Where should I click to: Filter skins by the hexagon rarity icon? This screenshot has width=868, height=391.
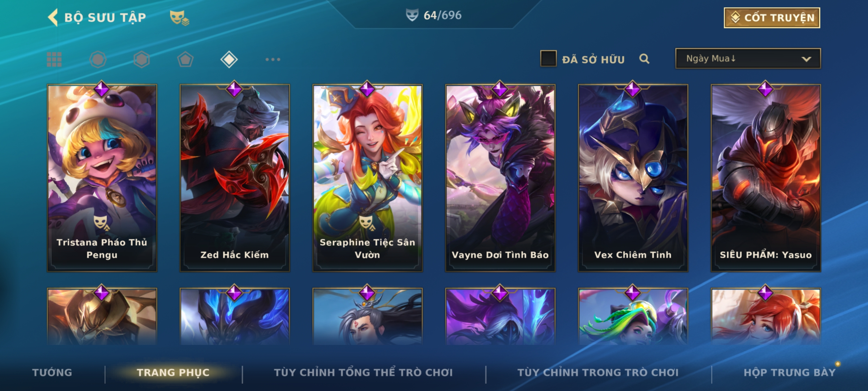click(x=141, y=59)
